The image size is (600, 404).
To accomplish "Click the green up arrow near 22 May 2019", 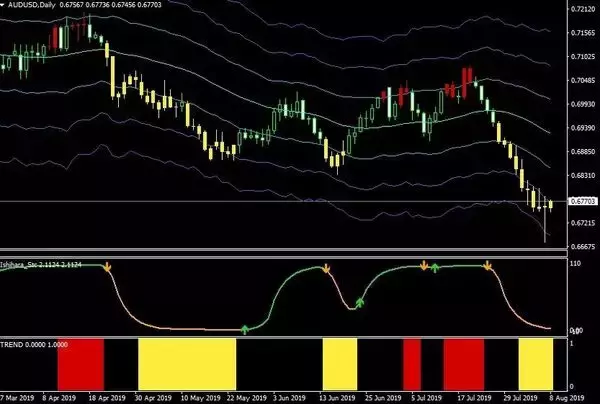I will 245,327.
